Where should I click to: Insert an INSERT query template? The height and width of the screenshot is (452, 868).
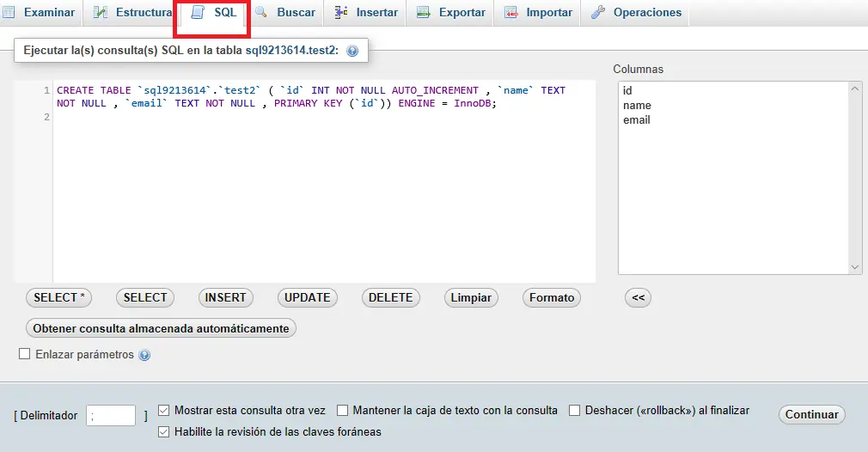pyautogui.click(x=225, y=297)
